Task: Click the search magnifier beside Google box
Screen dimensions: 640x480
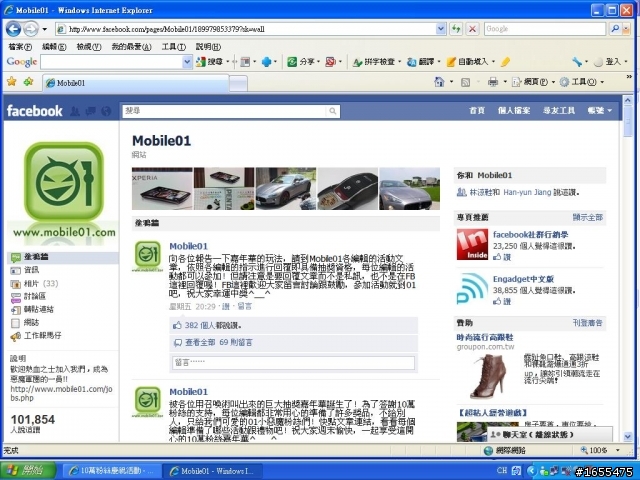Action: 615,29
